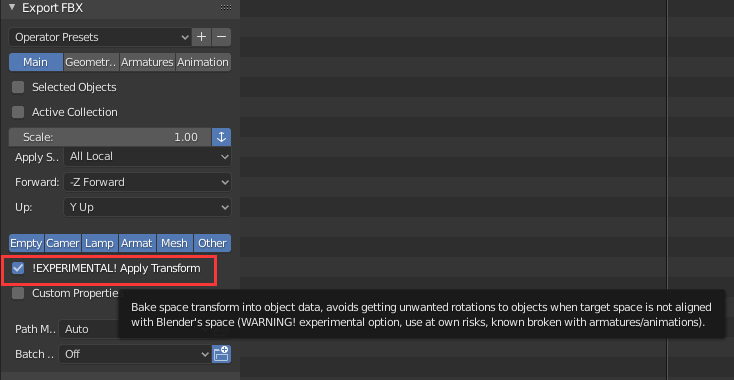Open Apply Scalings All Local dropdown
This screenshot has height=380, width=734.
click(x=147, y=157)
